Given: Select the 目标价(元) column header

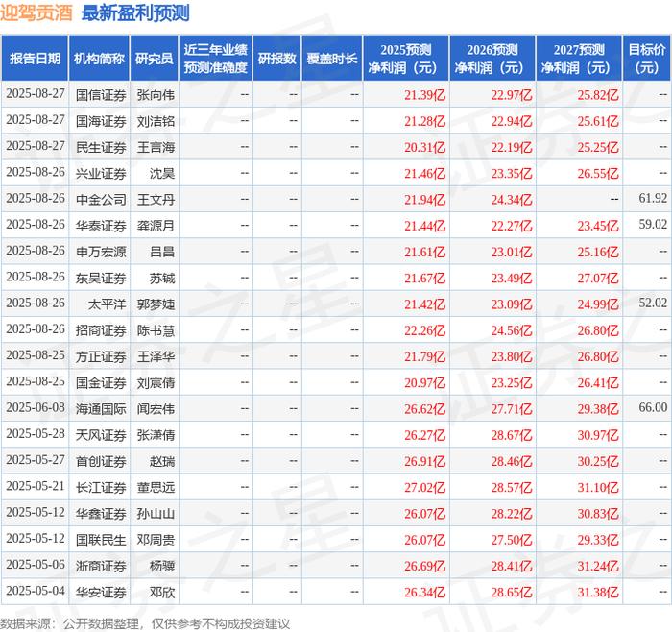Looking at the screenshot, I should [x=647, y=59].
